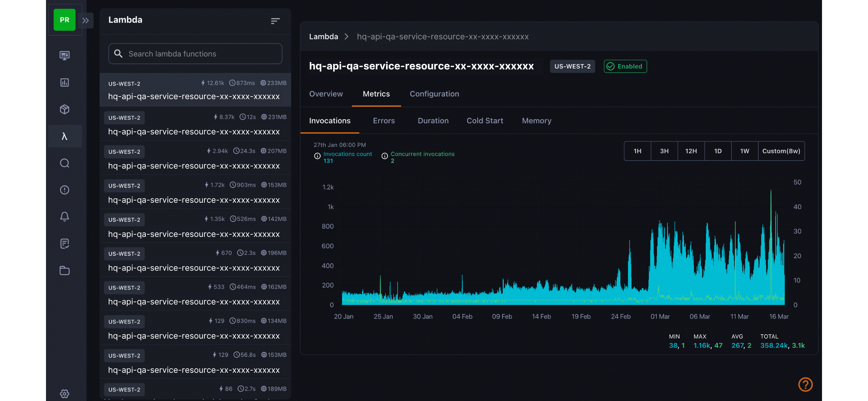This screenshot has height=401, width=868.
Task: Set time range to 12H
Action: coord(691,151)
